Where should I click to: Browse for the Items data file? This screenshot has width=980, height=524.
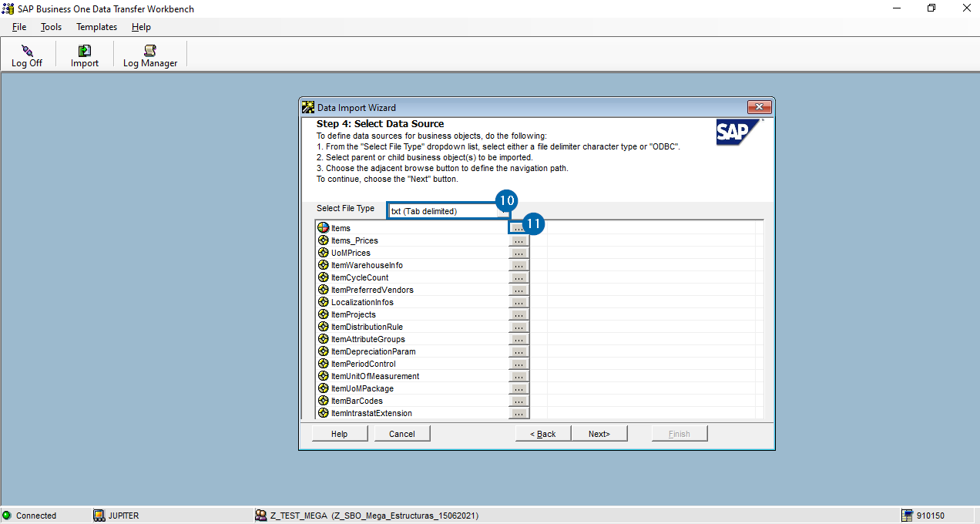(x=519, y=228)
